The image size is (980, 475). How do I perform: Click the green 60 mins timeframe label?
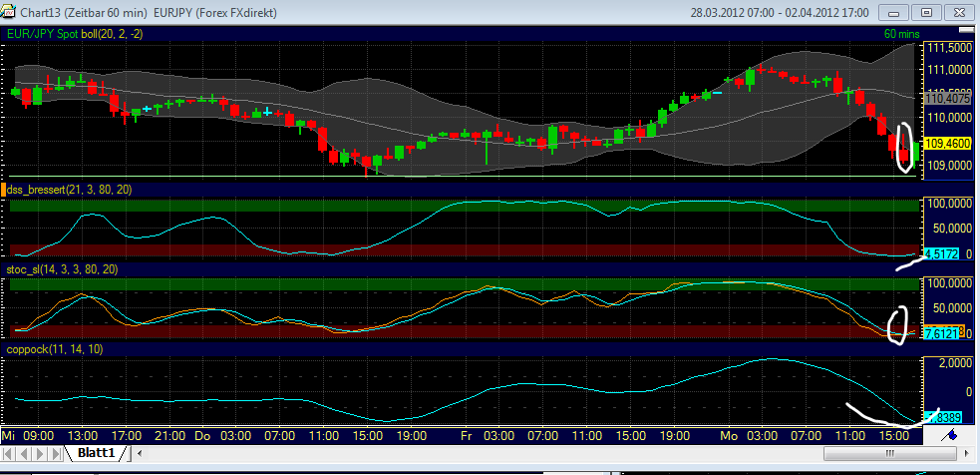pos(902,34)
